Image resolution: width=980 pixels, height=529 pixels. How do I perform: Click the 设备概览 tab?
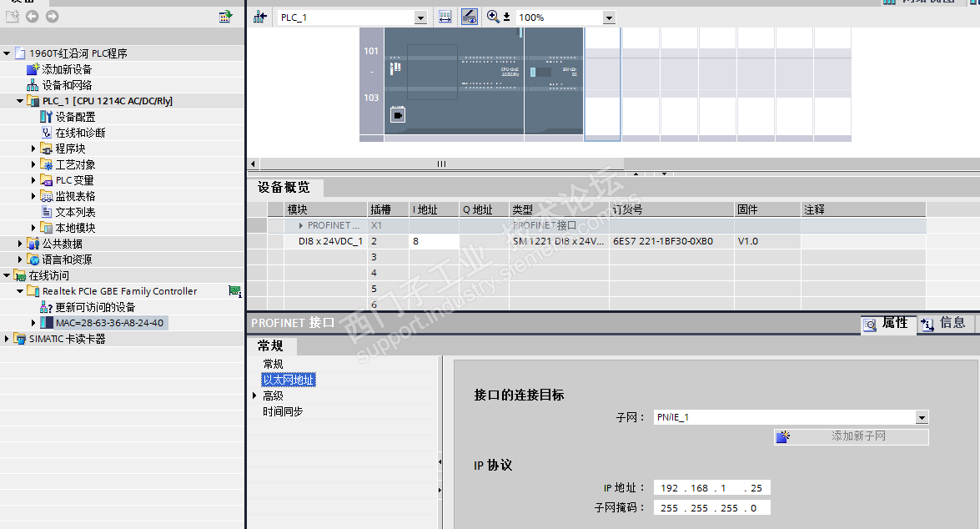click(284, 188)
